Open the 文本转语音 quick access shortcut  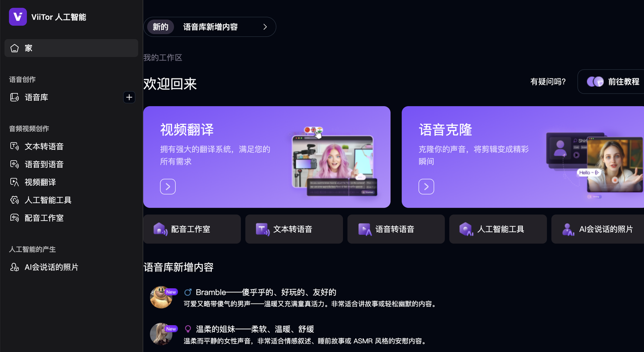coord(294,229)
